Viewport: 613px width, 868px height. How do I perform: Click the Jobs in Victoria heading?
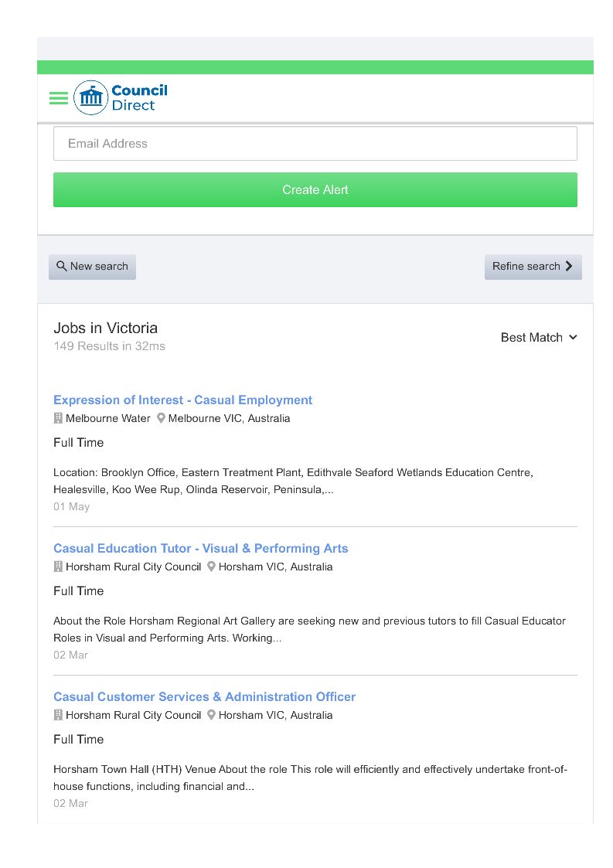point(105,328)
